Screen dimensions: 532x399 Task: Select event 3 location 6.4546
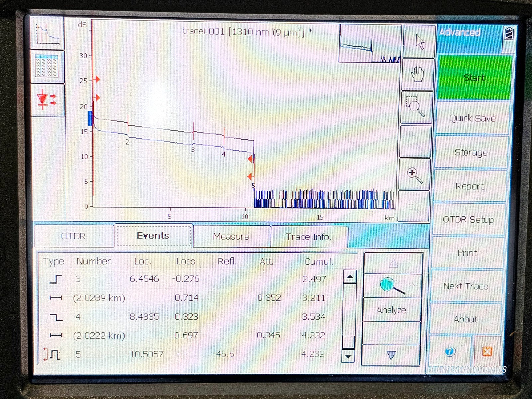pos(144,279)
